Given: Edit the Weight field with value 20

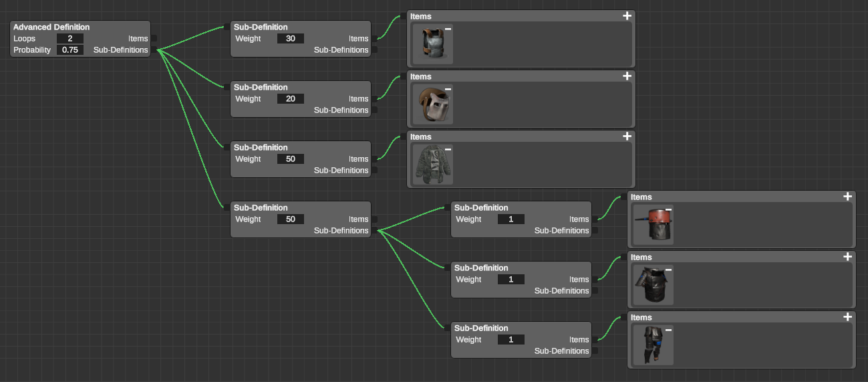Looking at the screenshot, I should (291, 99).
